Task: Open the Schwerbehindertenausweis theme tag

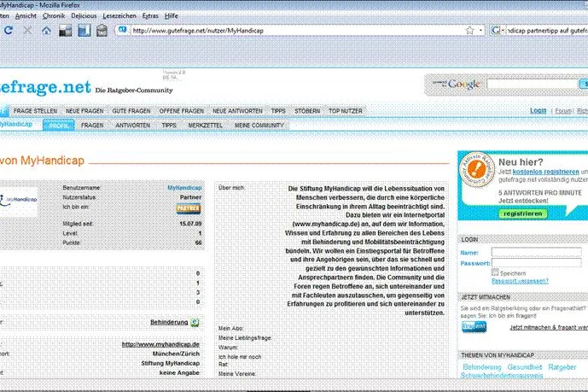Action: 501,376
